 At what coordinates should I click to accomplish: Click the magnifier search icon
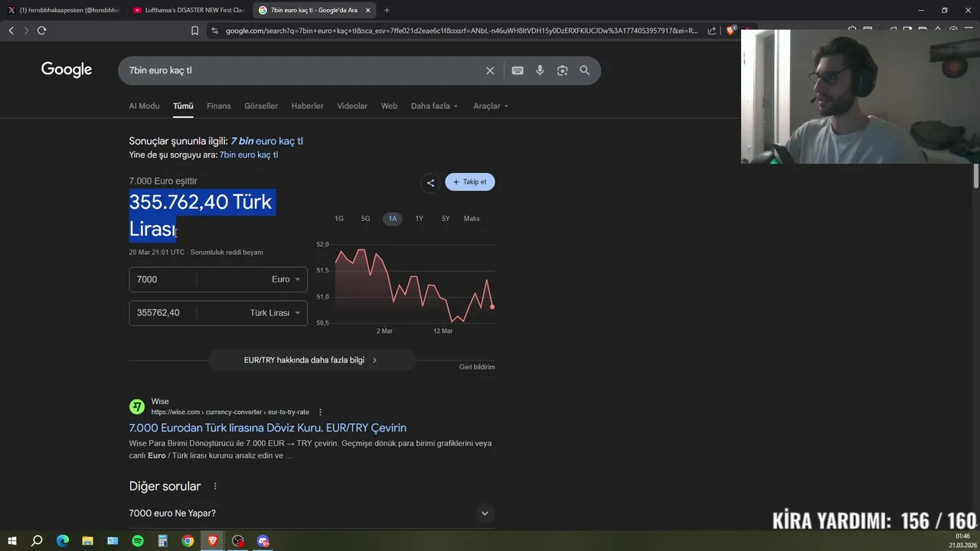tap(585, 70)
